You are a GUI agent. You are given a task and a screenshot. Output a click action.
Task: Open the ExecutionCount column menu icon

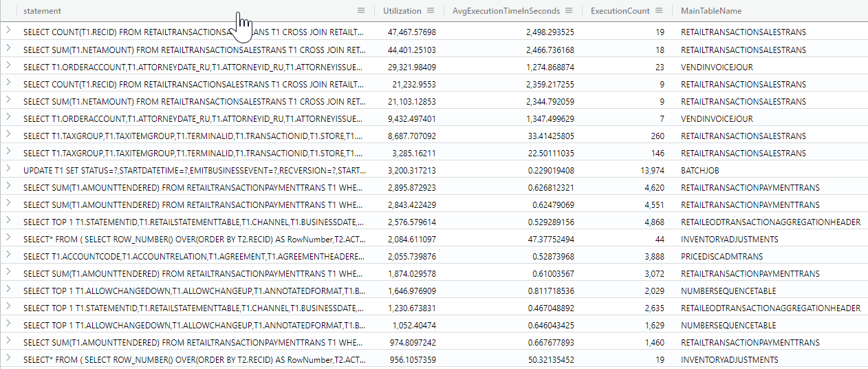(x=659, y=10)
